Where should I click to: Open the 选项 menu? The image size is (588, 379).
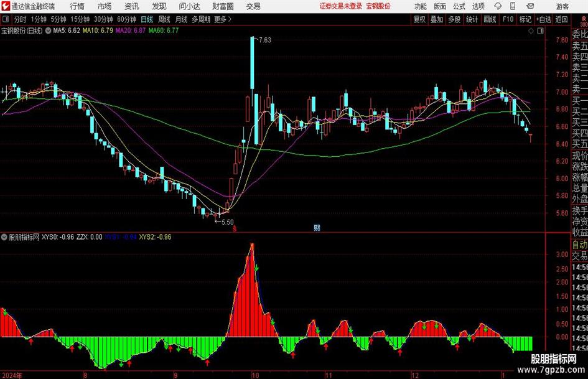[478, 6]
